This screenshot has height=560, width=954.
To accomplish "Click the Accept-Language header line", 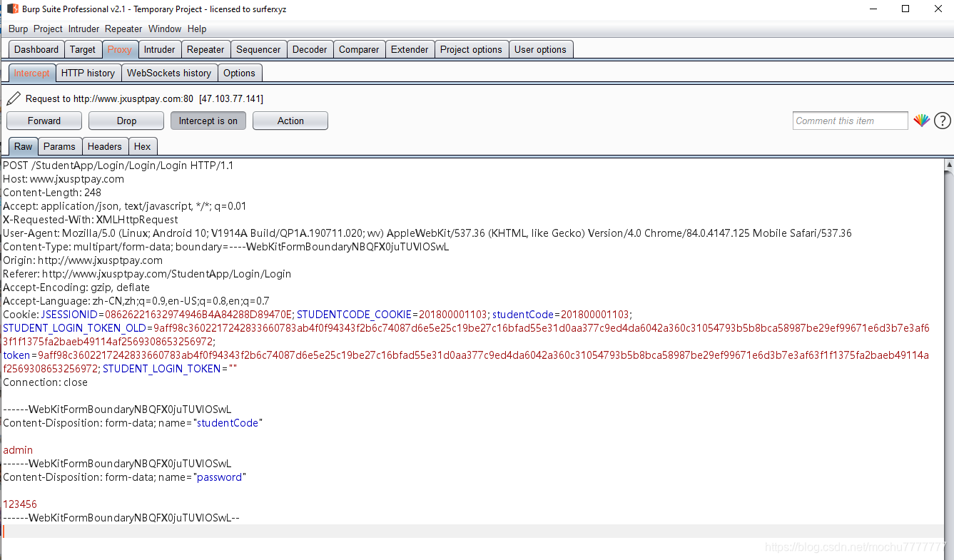I will point(136,301).
